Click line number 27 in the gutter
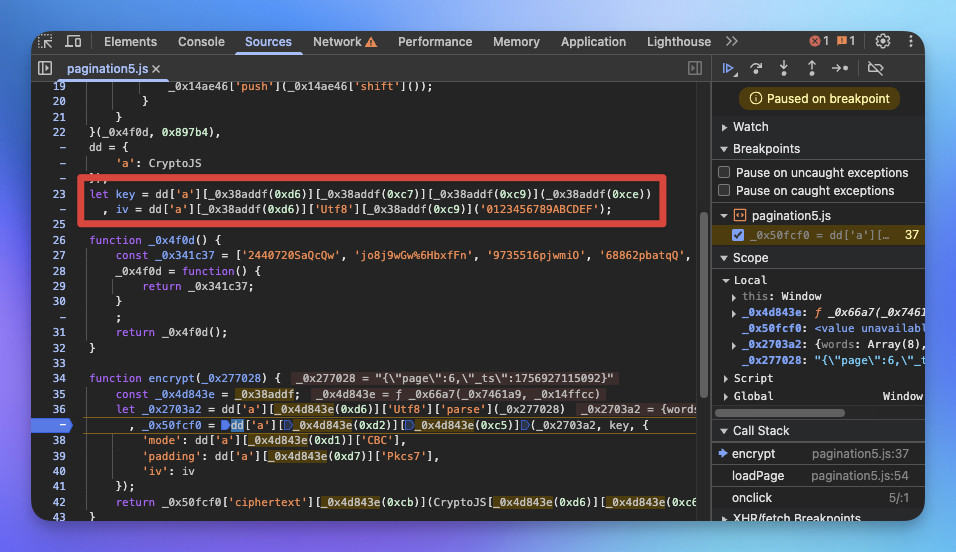The image size is (956, 552). point(59,256)
